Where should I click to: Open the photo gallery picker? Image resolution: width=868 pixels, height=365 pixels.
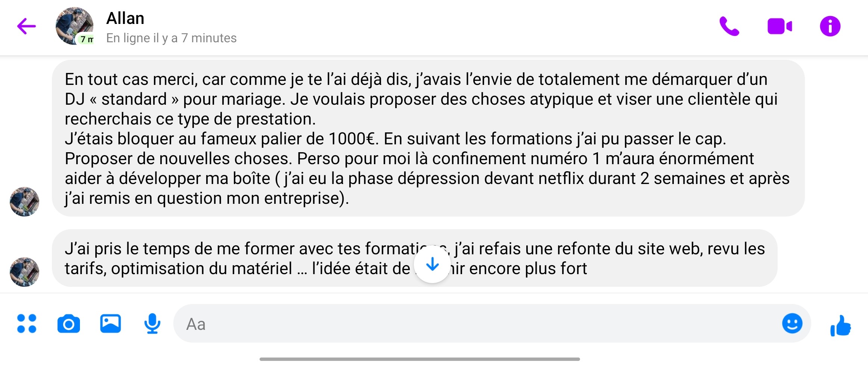(x=110, y=323)
